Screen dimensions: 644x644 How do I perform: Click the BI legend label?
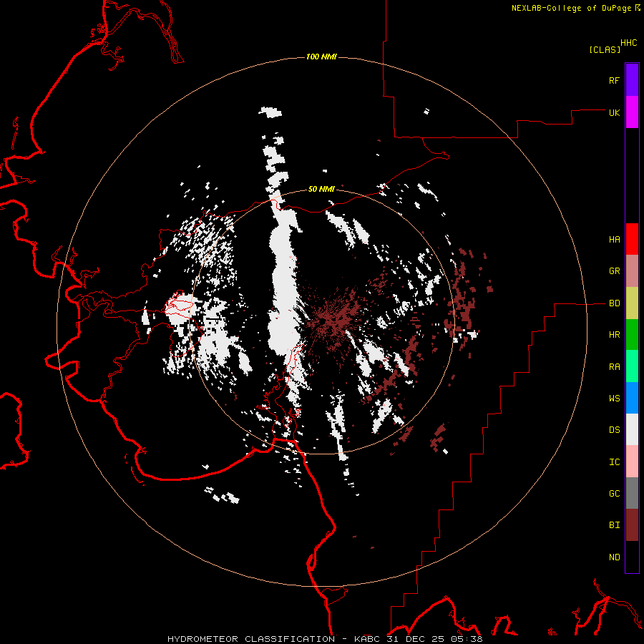[x=614, y=525]
